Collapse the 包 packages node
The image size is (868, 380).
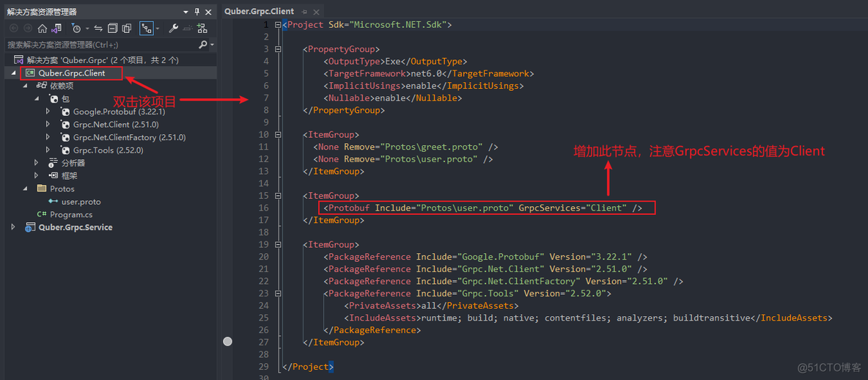pyautogui.click(x=37, y=98)
